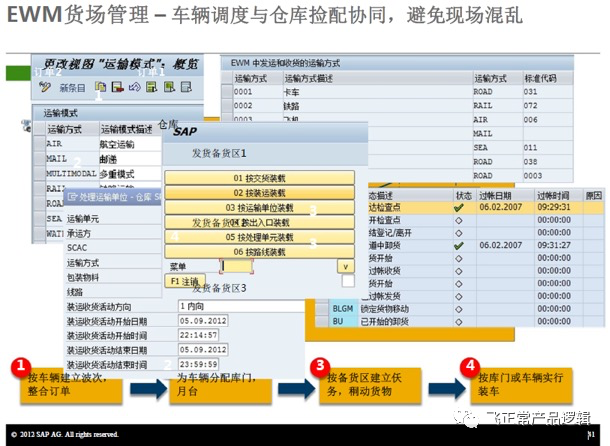Choose menu option 02 按装运装载
This screenshot has width=610, height=446.
259,193
